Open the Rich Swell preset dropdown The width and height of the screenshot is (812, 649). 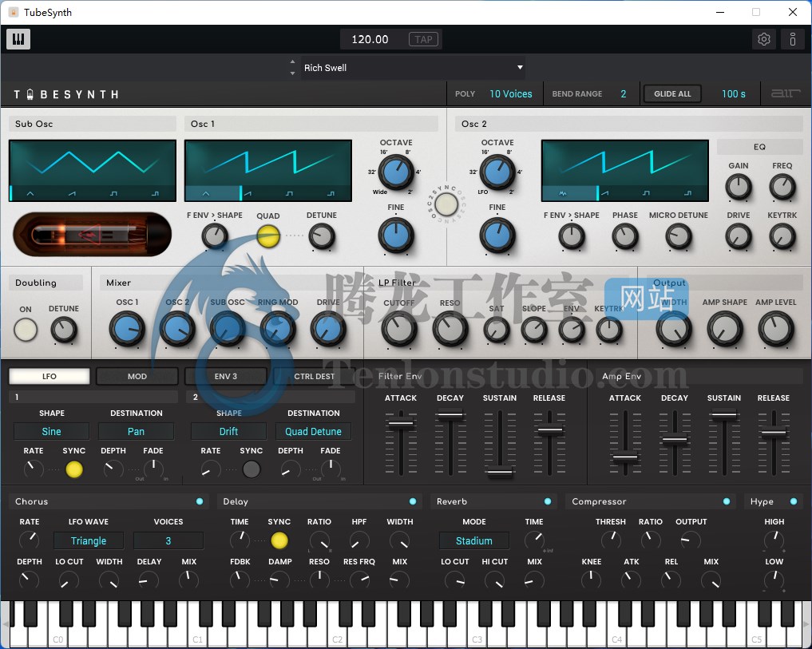413,67
